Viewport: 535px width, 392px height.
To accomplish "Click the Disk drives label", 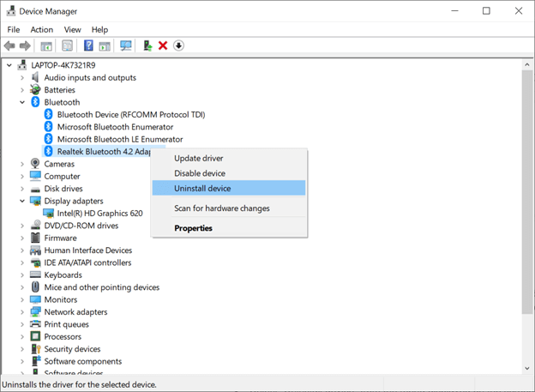I will [x=63, y=189].
